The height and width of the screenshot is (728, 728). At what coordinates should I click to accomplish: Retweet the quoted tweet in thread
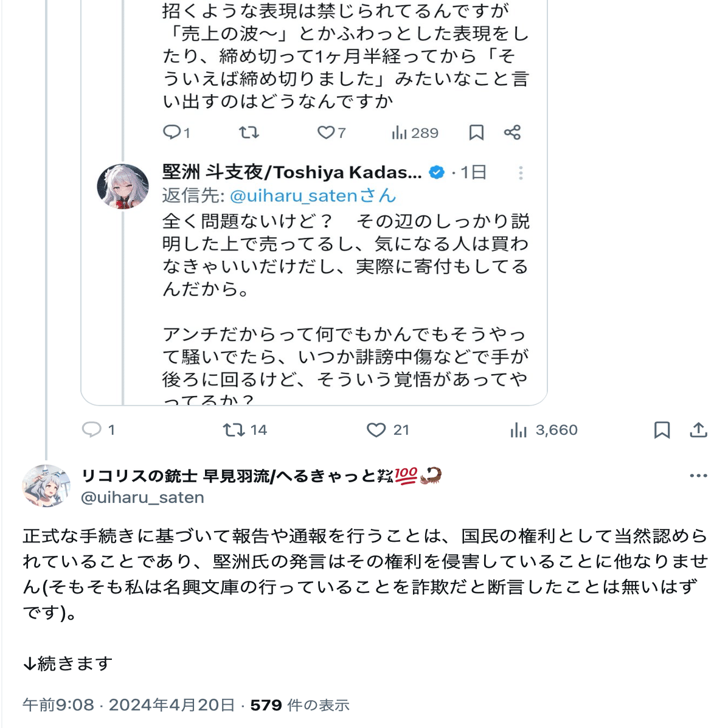tap(249, 133)
